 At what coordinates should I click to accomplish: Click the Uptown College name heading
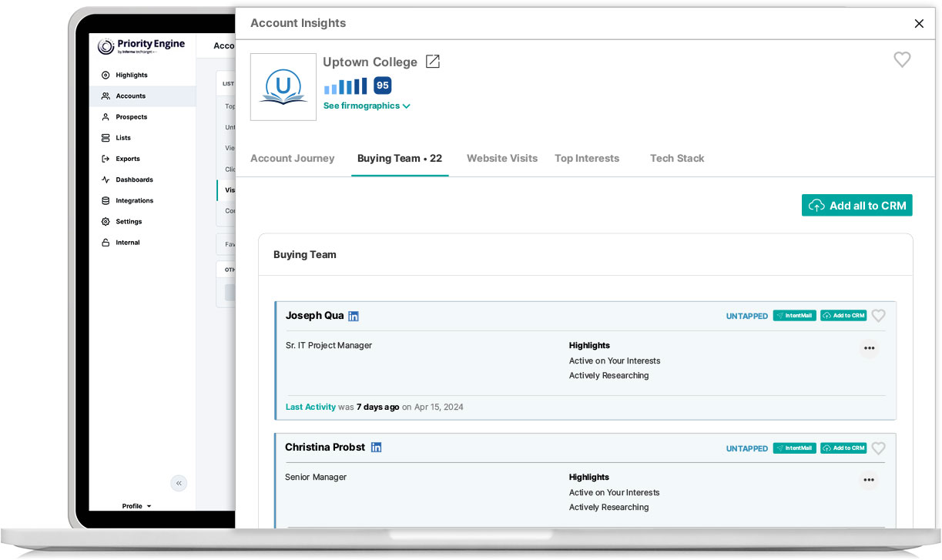pyautogui.click(x=370, y=62)
